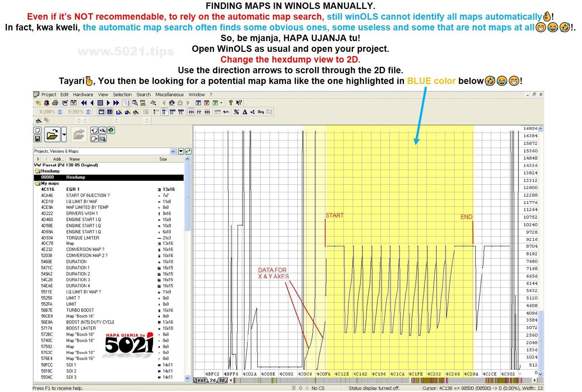Click the map list scroll down arrow
The height and width of the screenshot is (392, 582).
click(188, 378)
